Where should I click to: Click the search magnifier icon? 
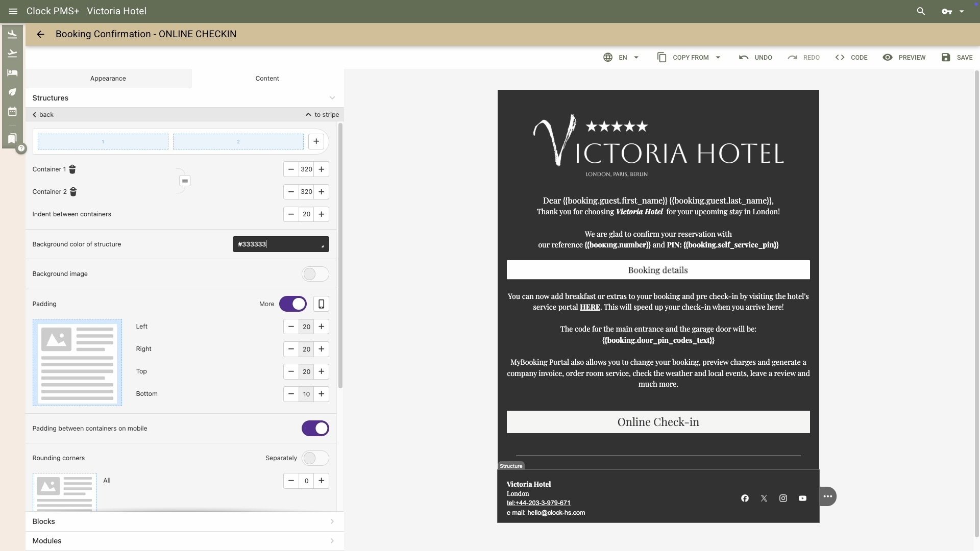pos(921,11)
